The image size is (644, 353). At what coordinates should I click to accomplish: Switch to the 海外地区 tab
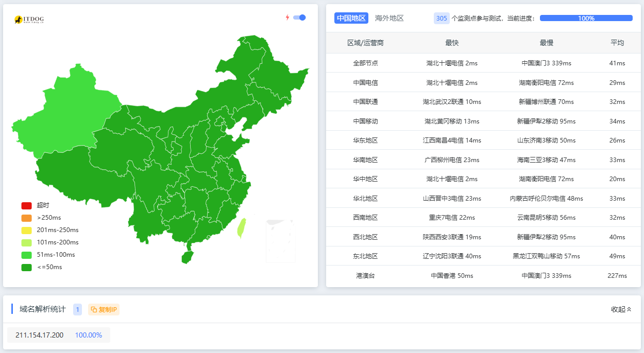389,18
